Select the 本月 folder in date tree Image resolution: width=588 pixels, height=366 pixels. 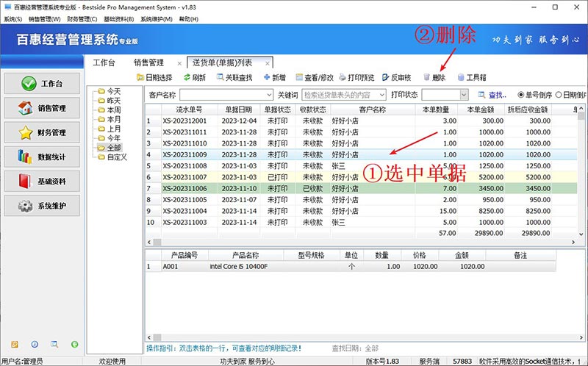(110, 119)
